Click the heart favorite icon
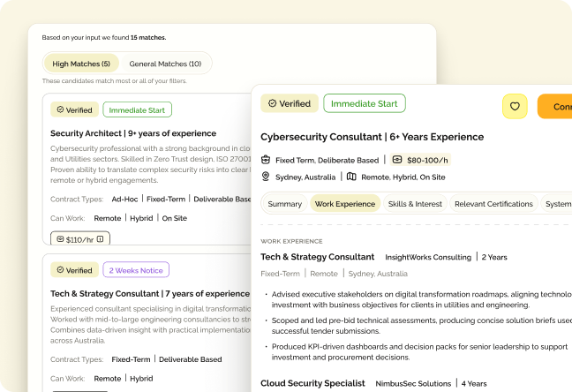 coord(515,106)
